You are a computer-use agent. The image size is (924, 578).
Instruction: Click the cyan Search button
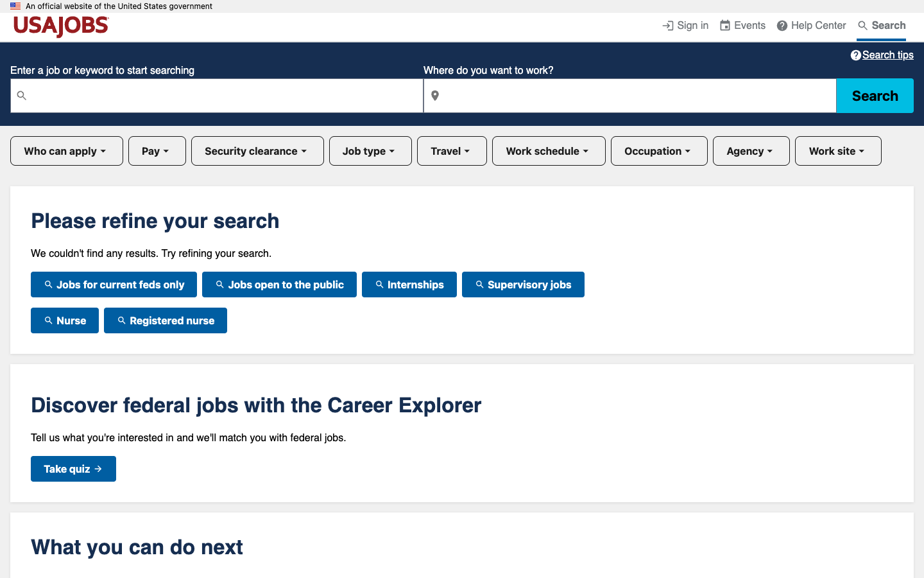pyautogui.click(x=875, y=96)
